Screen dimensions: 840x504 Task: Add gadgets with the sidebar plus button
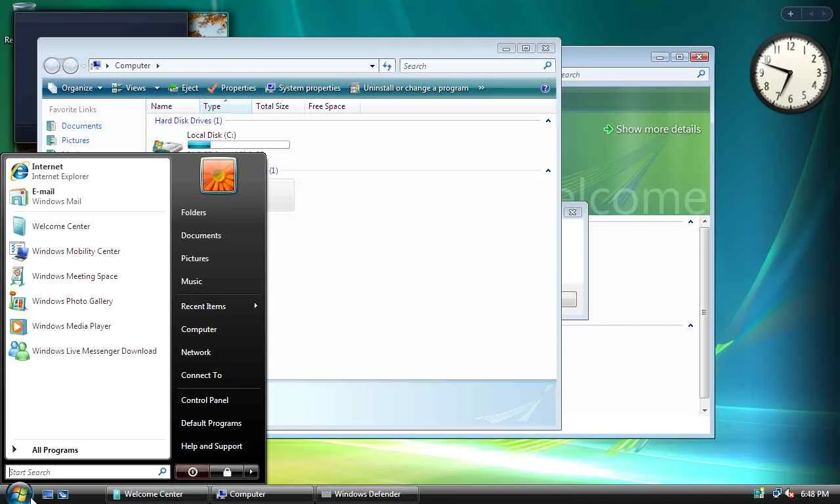[790, 14]
